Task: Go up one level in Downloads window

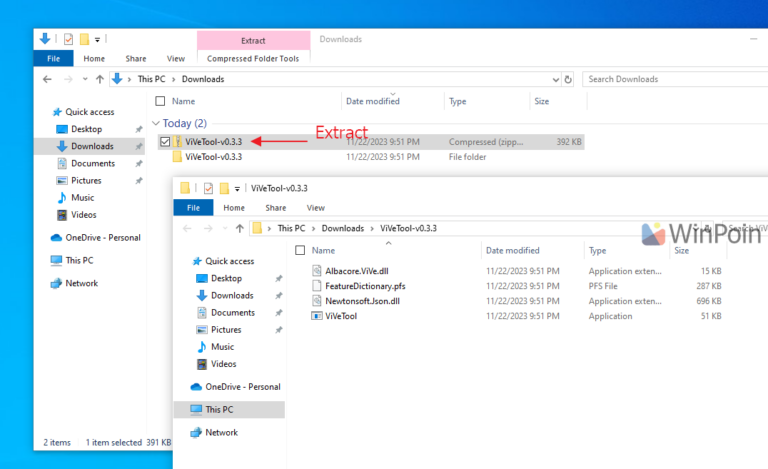Action: (x=100, y=79)
